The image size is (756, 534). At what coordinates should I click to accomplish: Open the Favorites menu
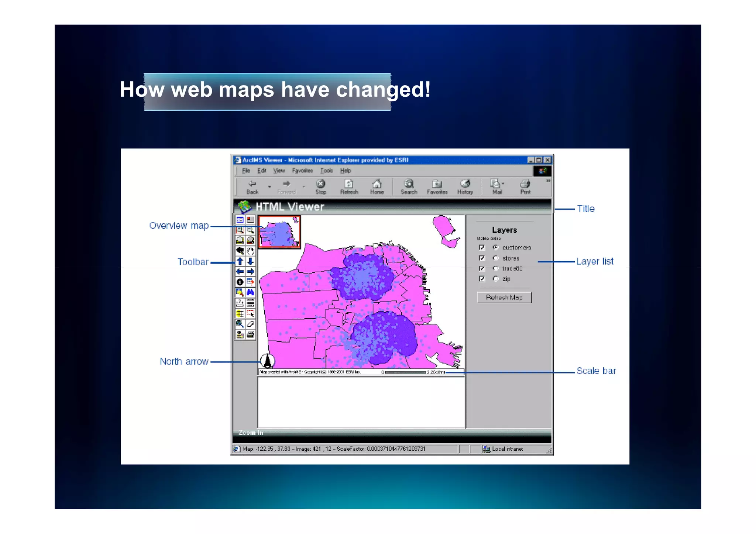pyautogui.click(x=302, y=170)
